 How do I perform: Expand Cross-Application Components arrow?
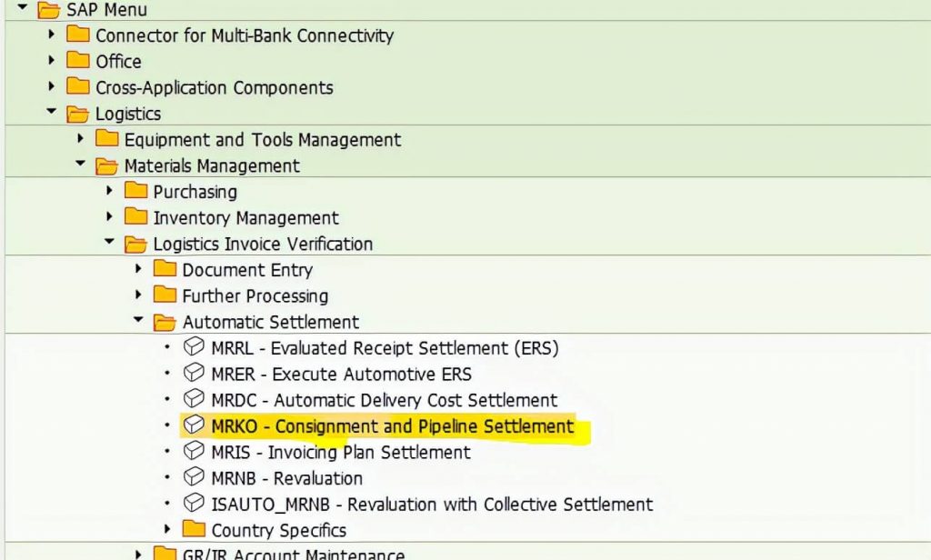pos(52,86)
